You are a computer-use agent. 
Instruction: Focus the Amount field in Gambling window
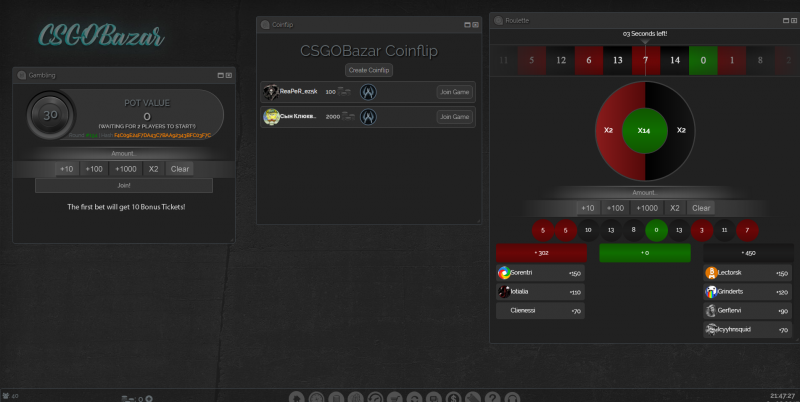(124, 154)
